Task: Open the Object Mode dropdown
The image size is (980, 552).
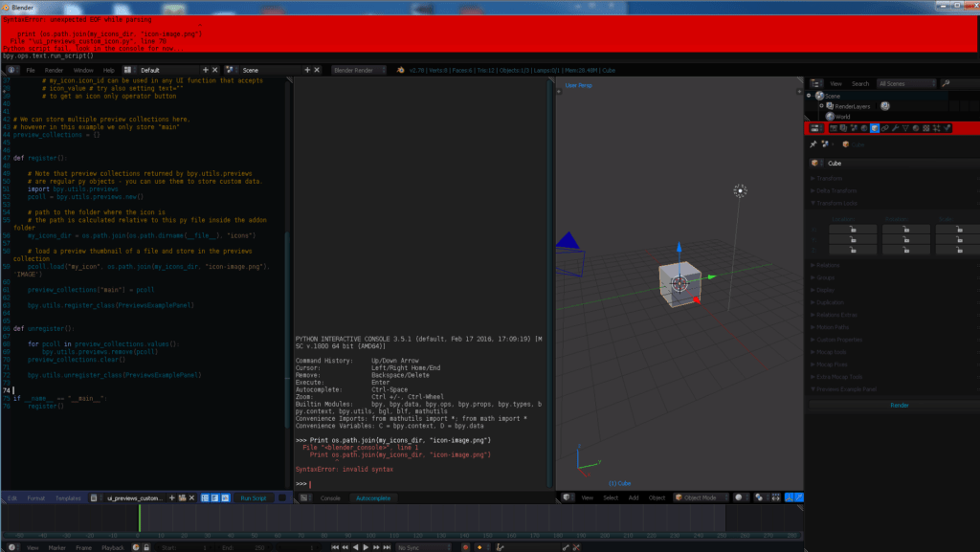Action: pyautogui.click(x=701, y=497)
